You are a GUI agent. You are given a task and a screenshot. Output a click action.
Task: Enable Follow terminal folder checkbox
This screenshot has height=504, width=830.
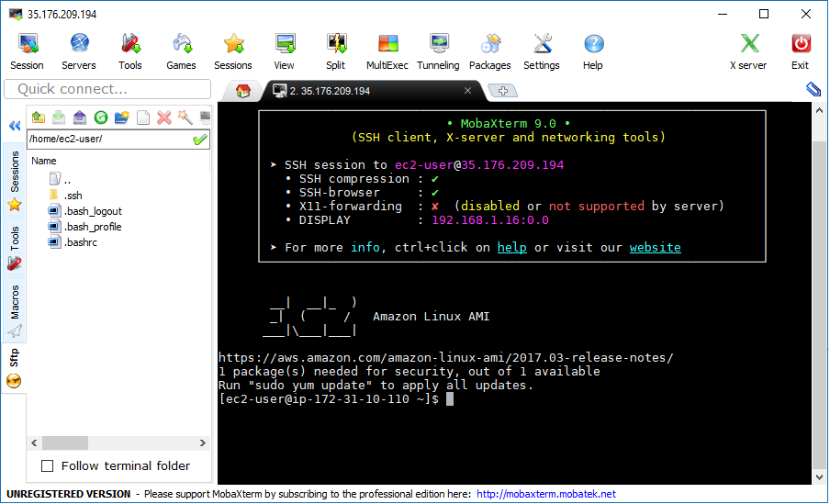[x=48, y=465]
